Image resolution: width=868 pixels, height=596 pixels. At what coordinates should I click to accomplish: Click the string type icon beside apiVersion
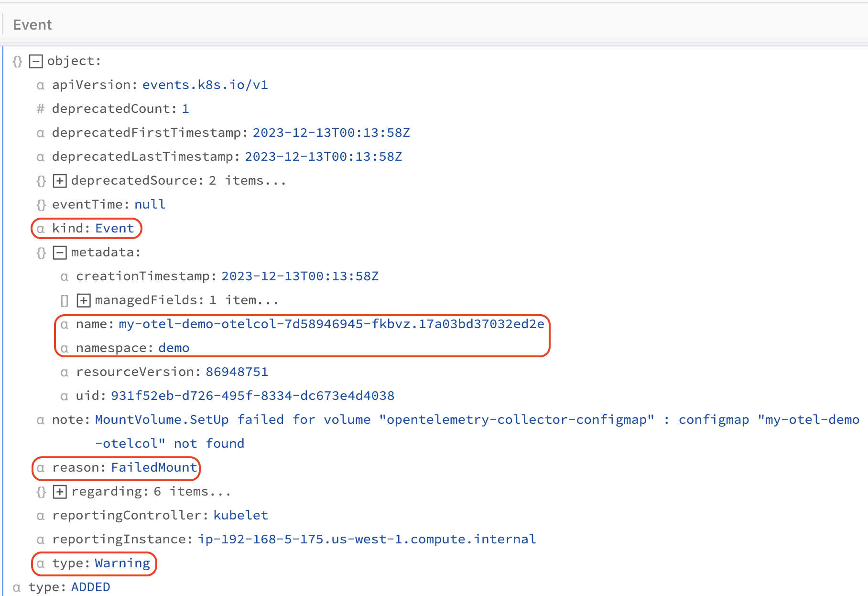(41, 85)
